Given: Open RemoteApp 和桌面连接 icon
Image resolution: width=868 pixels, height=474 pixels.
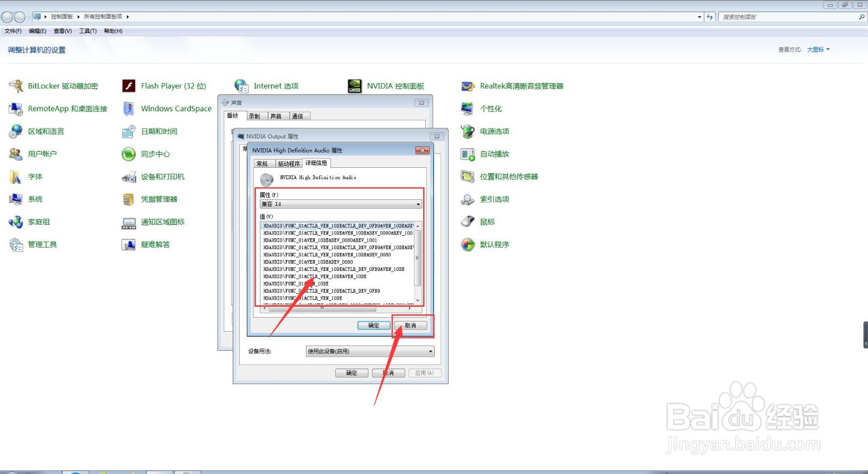Looking at the screenshot, I should coord(16,109).
